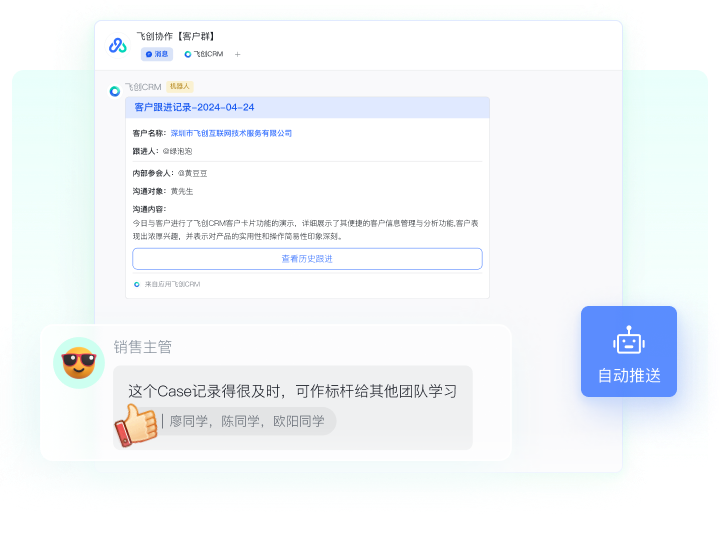Click the 销售主管 sender name
The width and height of the screenshot is (720, 540).
tap(143, 347)
